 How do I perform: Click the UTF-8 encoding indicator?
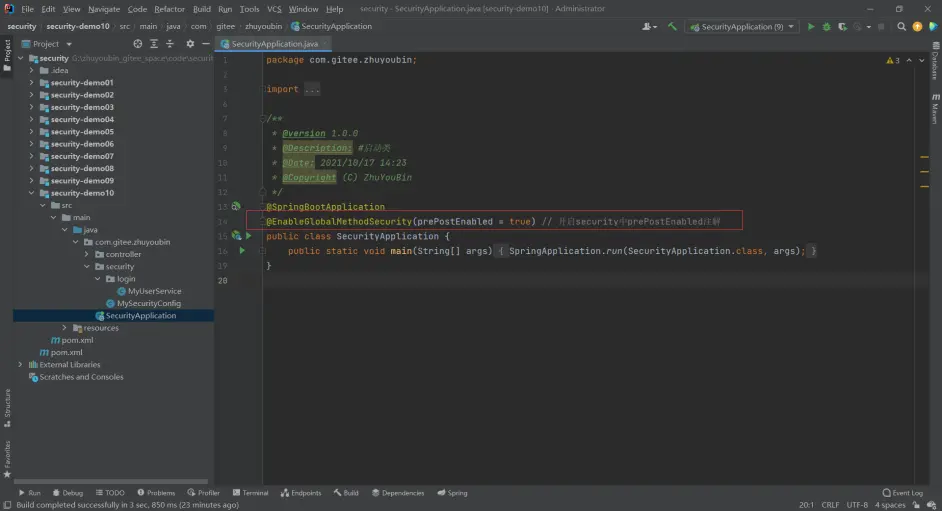pos(856,505)
